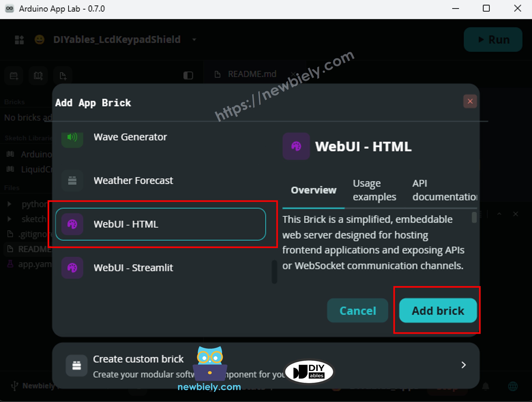This screenshot has width=532, height=402.
Task: Click the Weather Forecast brick icon
Action: point(72,180)
